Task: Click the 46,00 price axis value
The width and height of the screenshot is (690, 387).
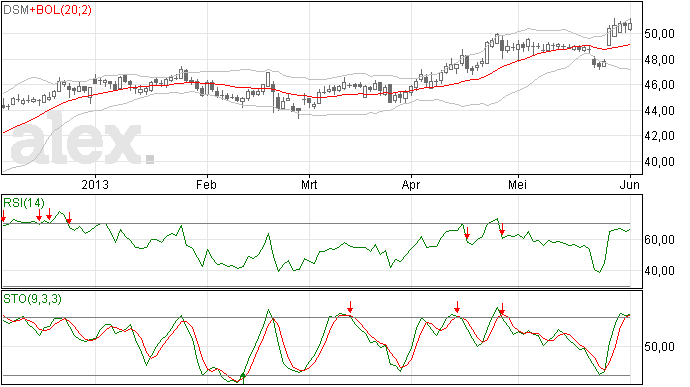Action: tap(659, 85)
